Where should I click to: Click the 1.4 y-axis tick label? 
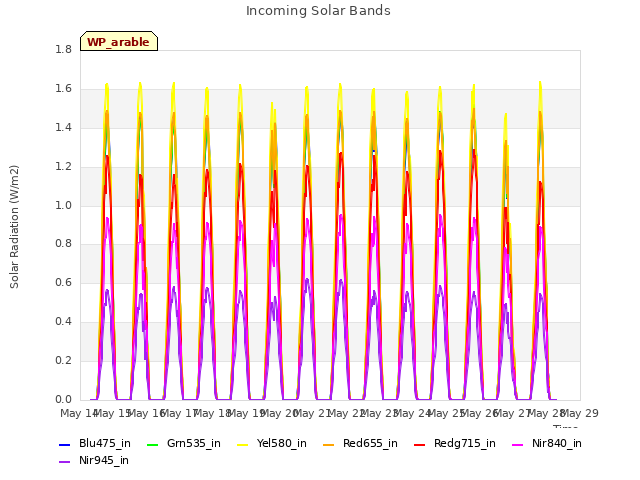click(63, 128)
